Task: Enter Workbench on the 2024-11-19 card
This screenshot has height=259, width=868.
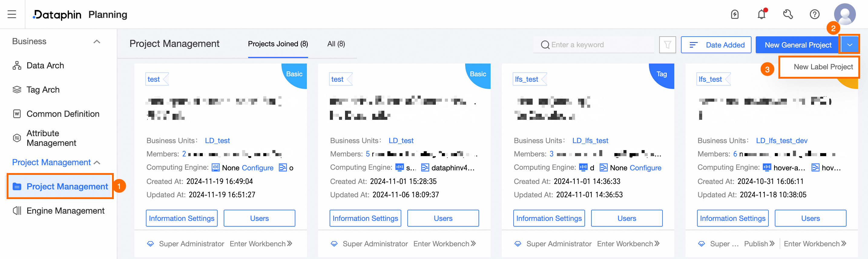Action: [x=261, y=244]
